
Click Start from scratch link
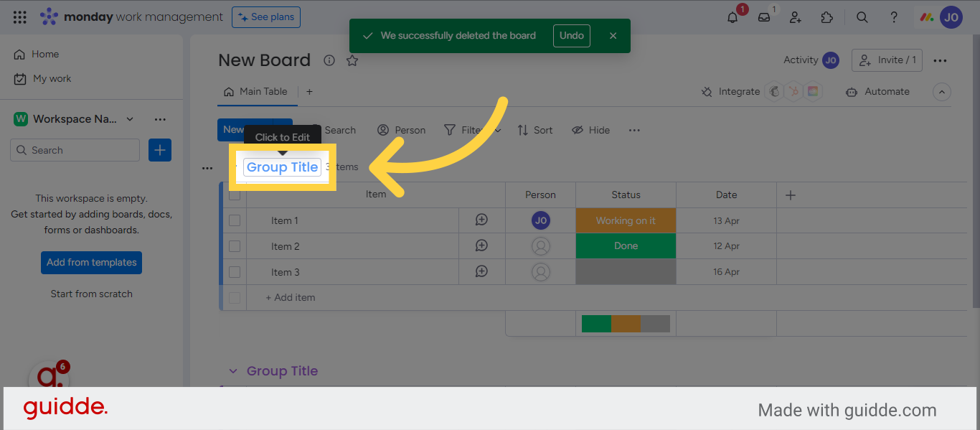click(x=92, y=294)
